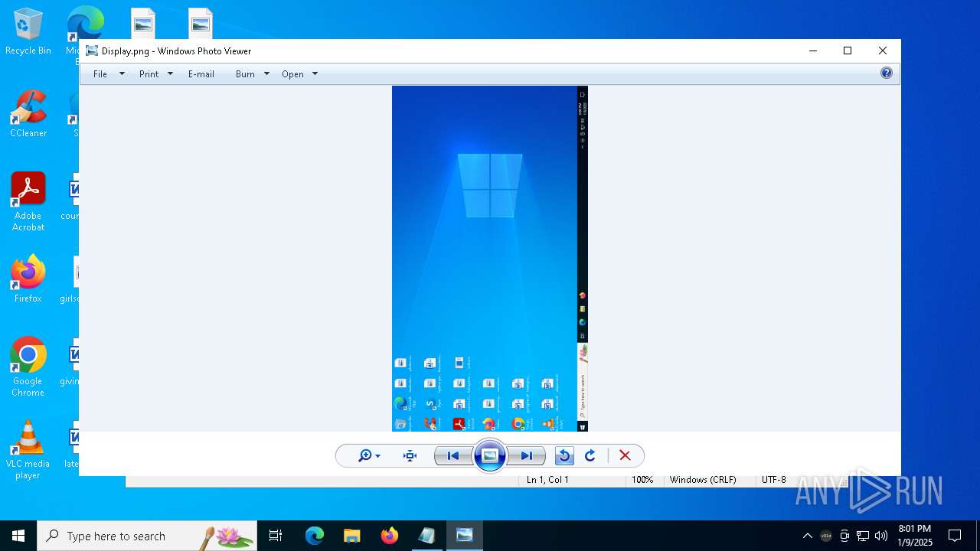The image size is (980, 551).
Task: Click the taskbar search box
Action: coord(147,536)
